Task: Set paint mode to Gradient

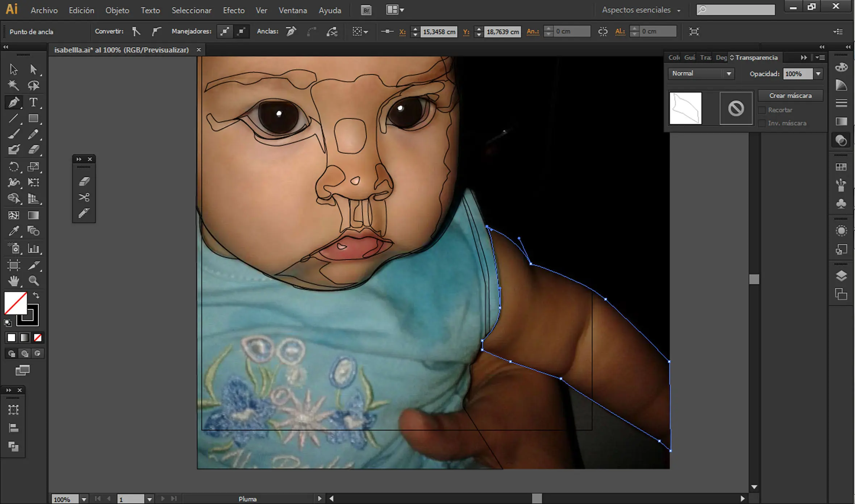Action: point(24,338)
